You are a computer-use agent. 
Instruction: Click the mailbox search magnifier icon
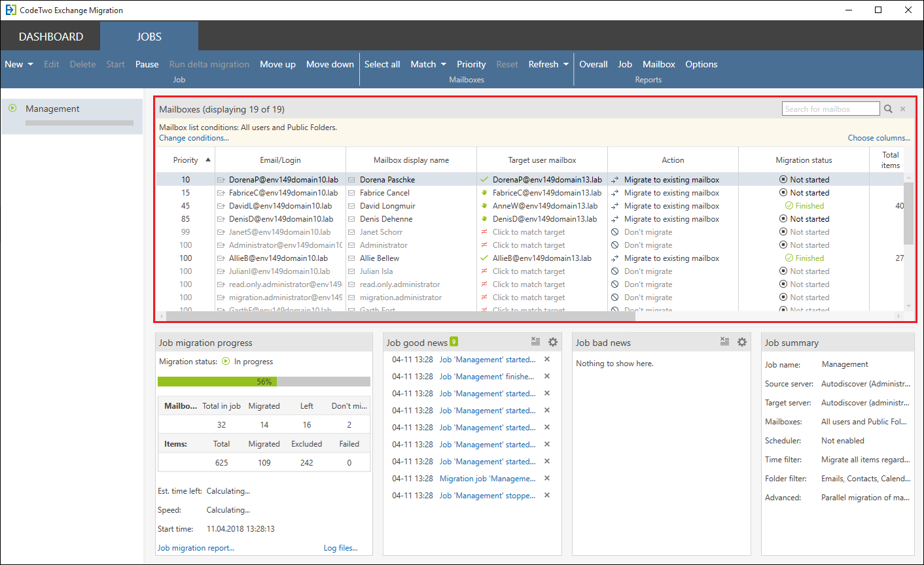tap(888, 109)
